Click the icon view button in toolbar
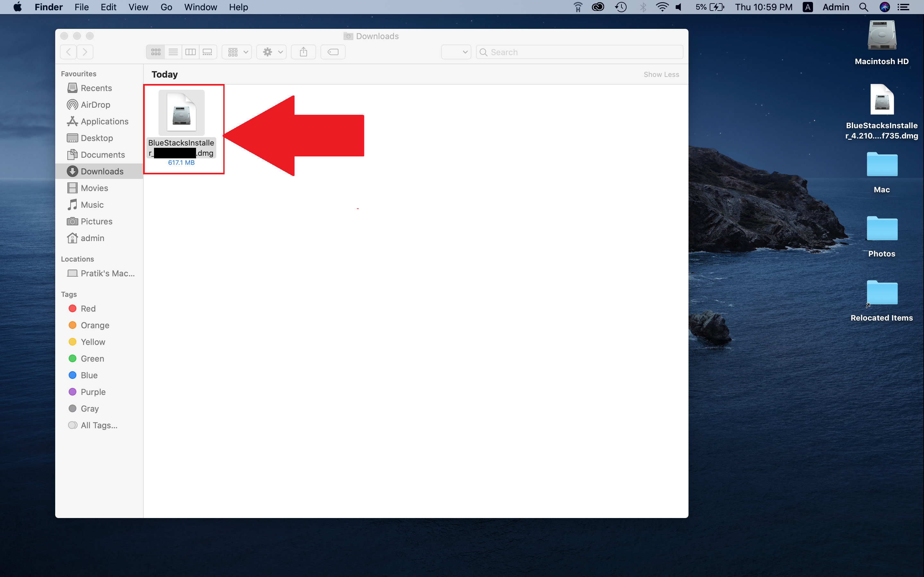 point(155,51)
